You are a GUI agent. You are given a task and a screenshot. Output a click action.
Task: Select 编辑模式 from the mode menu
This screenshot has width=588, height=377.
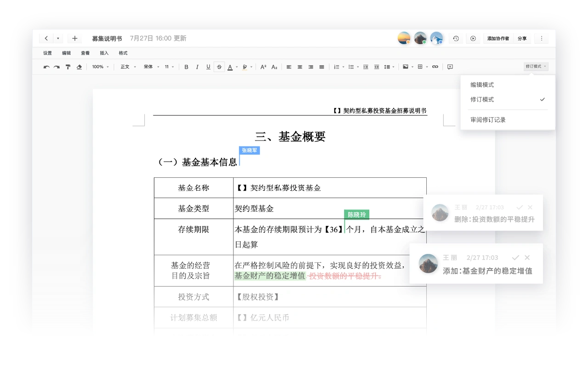[482, 85]
